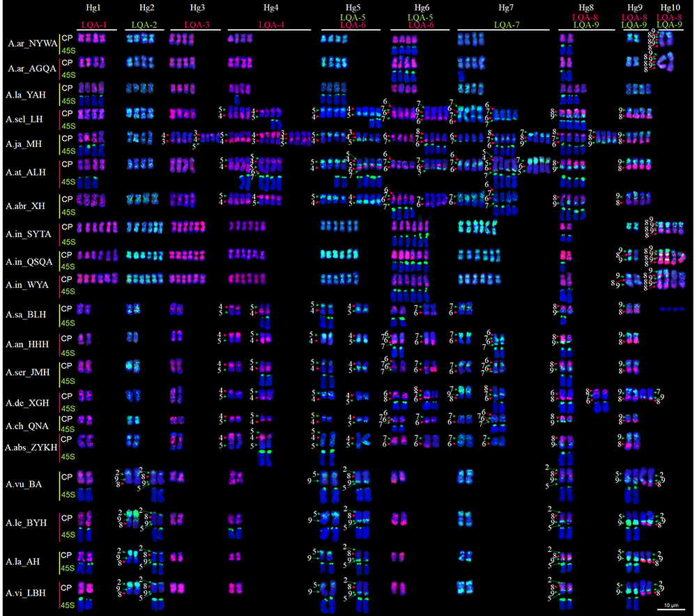Select the Hg10 column header
Screen dimensions: 697x616
click(670, 8)
